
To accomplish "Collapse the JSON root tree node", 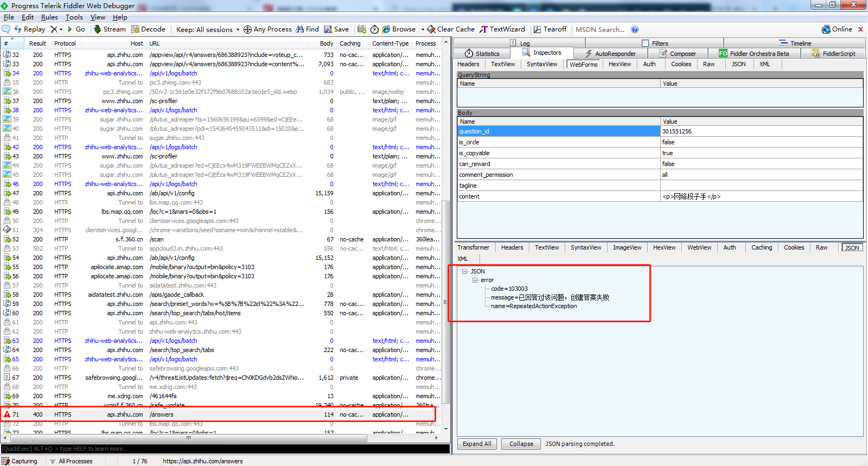I will (x=465, y=271).
